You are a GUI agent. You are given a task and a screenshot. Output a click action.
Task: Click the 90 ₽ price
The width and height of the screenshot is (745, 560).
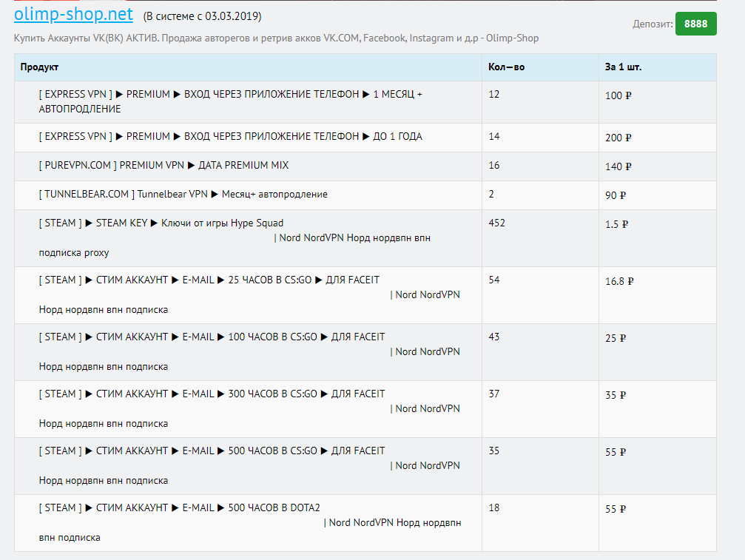(616, 196)
